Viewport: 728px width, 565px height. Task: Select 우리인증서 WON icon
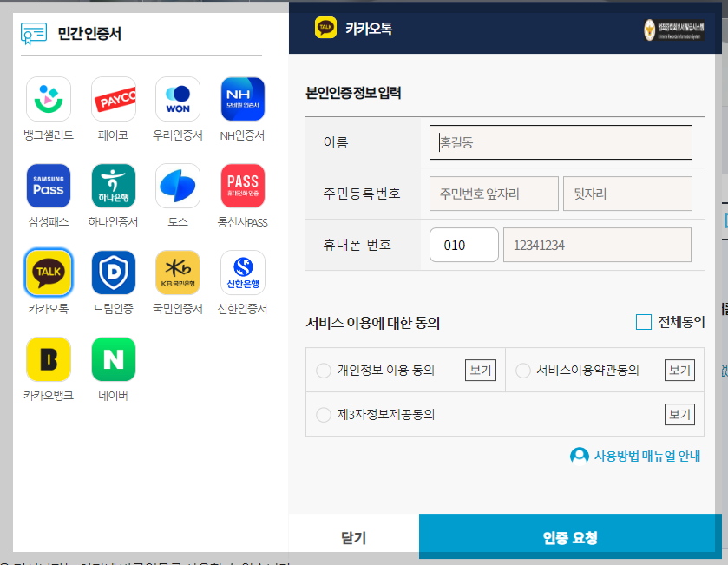[x=178, y=99]
